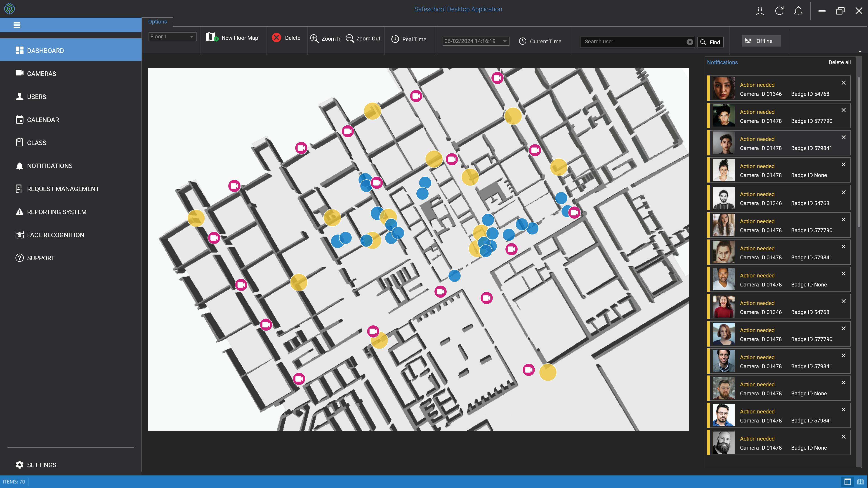Switch the status bar to table view
The image size is (868, 488).
847,482
